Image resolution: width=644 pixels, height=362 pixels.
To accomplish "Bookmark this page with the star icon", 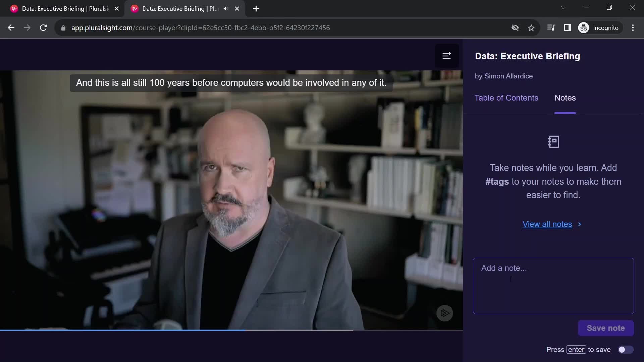I will coord(531,28).
